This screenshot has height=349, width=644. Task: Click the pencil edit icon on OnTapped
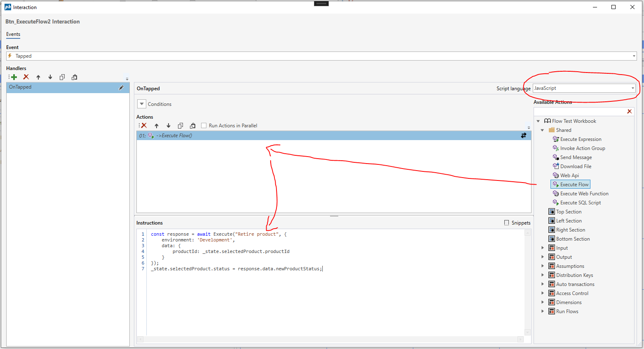pyautogui.click(x=121, y=87)
